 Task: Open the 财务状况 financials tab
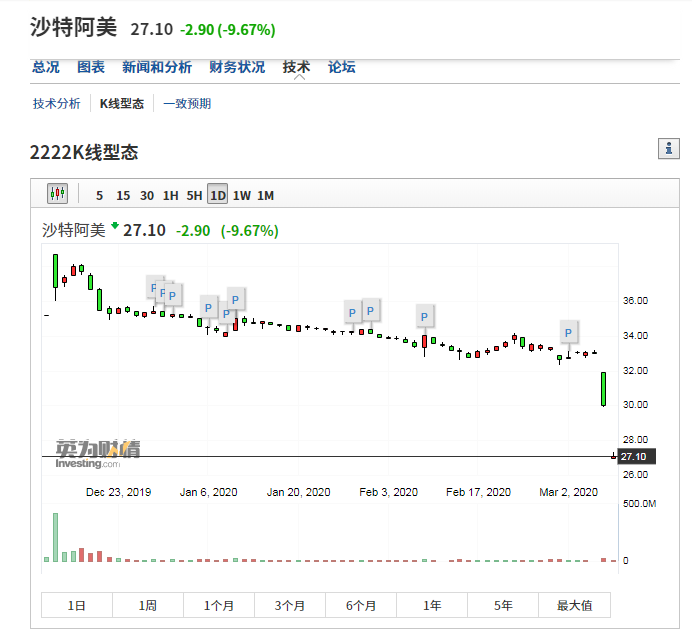coord(237,67)
